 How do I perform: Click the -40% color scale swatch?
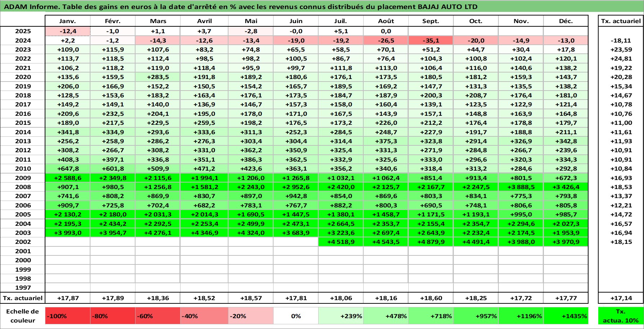(204, 316)
